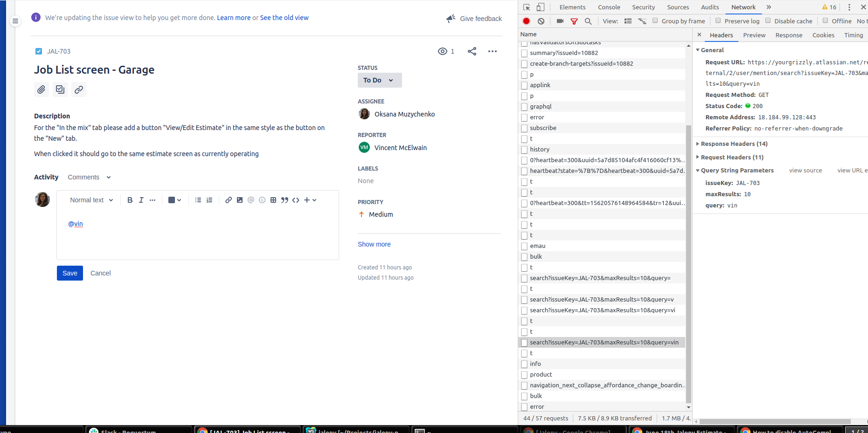This screenshot has height=433, width=868.
Task: Open the Normal text style dropdown
Action: pos(91,200)
